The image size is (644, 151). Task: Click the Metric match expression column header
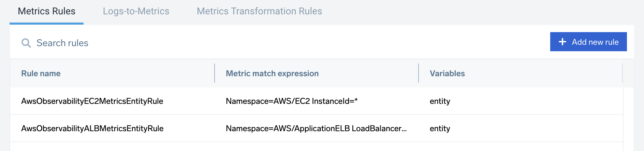(x=272, y=73)
